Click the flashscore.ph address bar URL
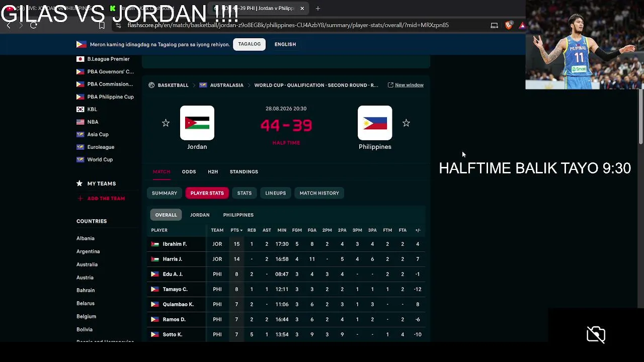Image resolution: width=644 pixels, height=362 pixels. point(288,25)
